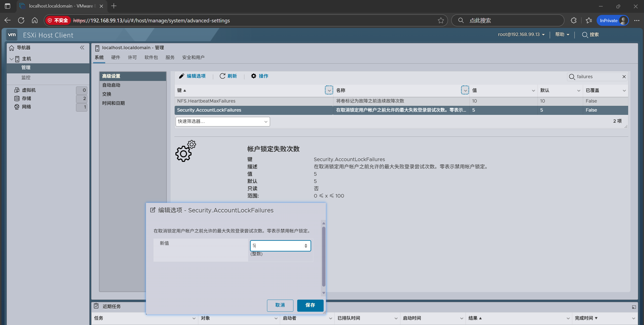Switch to the 服务 tab
The image size is (644, 325).
(170, 57)
